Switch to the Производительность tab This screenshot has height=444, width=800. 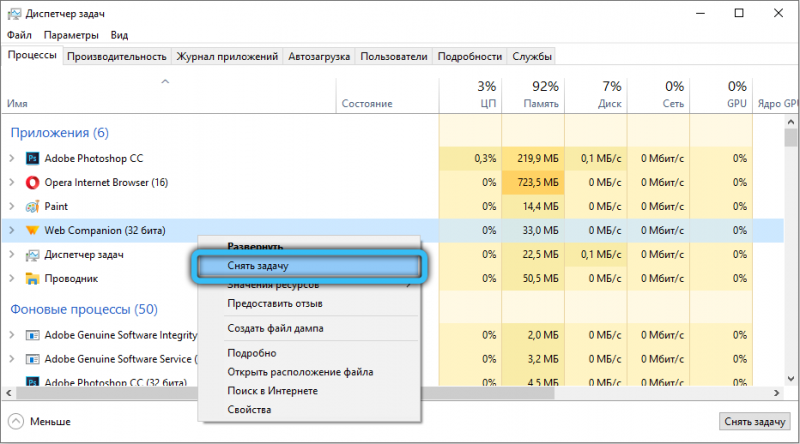[x=117, y=56]
